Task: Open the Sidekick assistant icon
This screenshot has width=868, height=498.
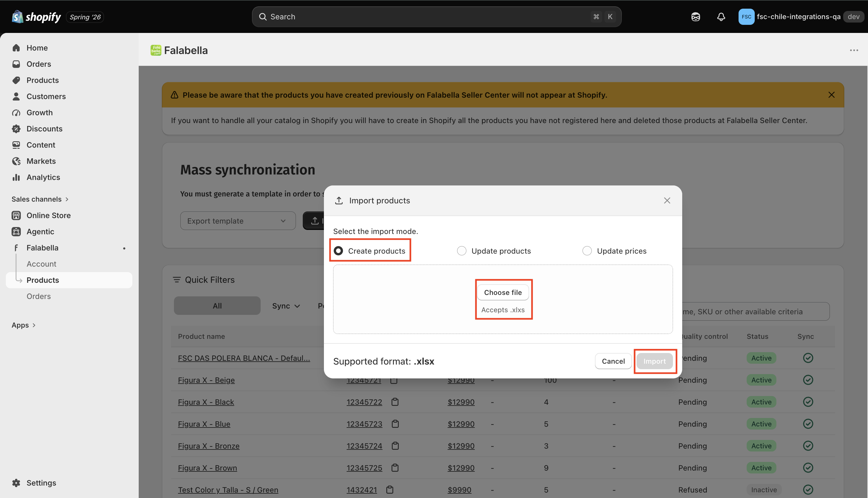Action: click(x=695, y=17)
